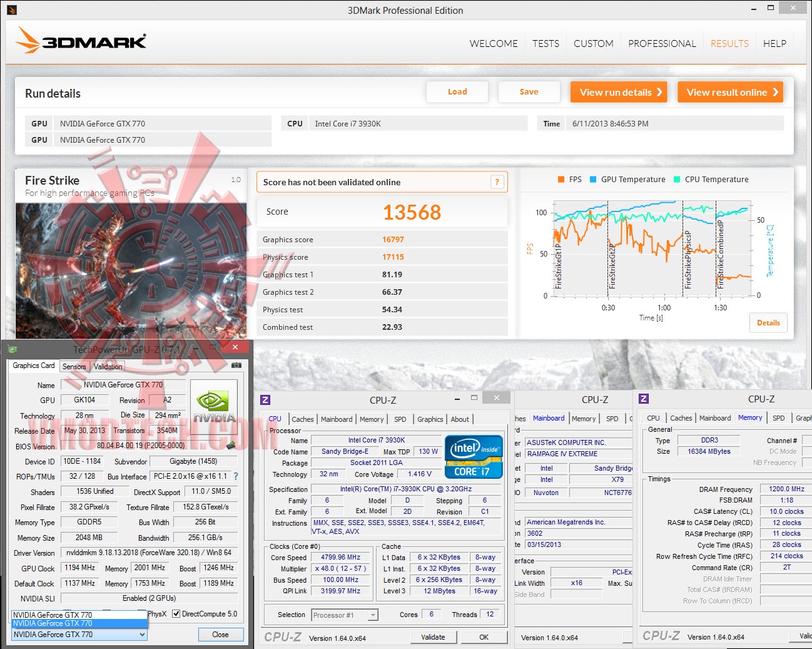Click View result online

click(731, 92)
